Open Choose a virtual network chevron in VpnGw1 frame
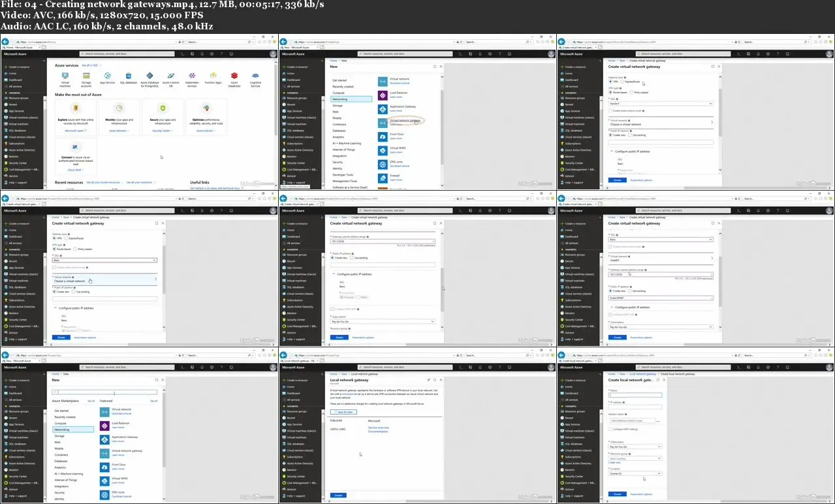The width and height of the screenshot is (835, 504). tap(711, 122)
